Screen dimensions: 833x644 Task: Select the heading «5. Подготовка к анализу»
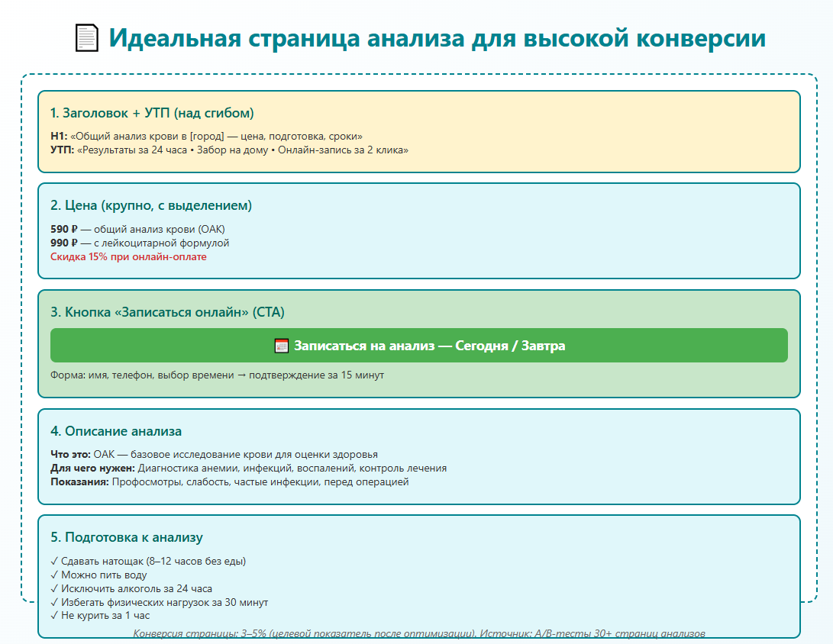[127, 537]
